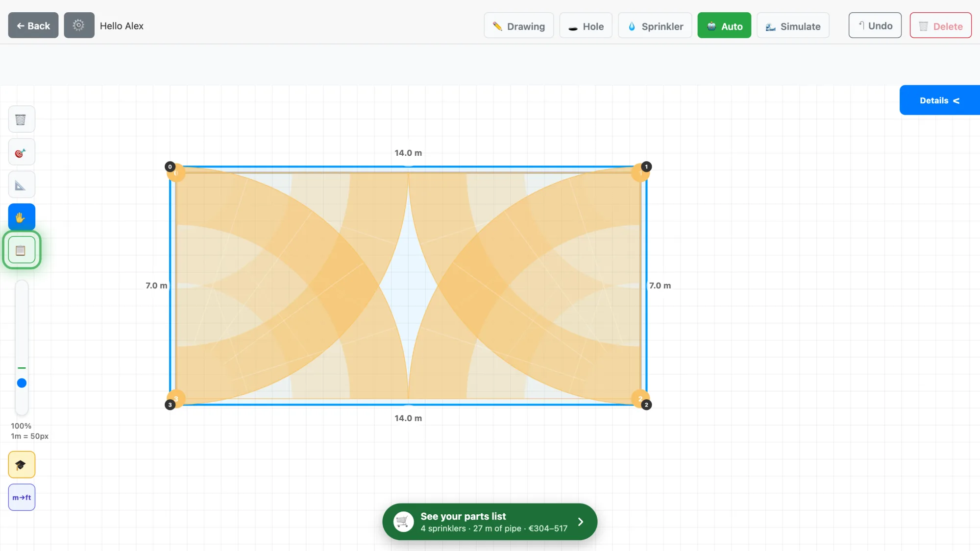Toggle units with m→ft button

[x=22, y=497]
